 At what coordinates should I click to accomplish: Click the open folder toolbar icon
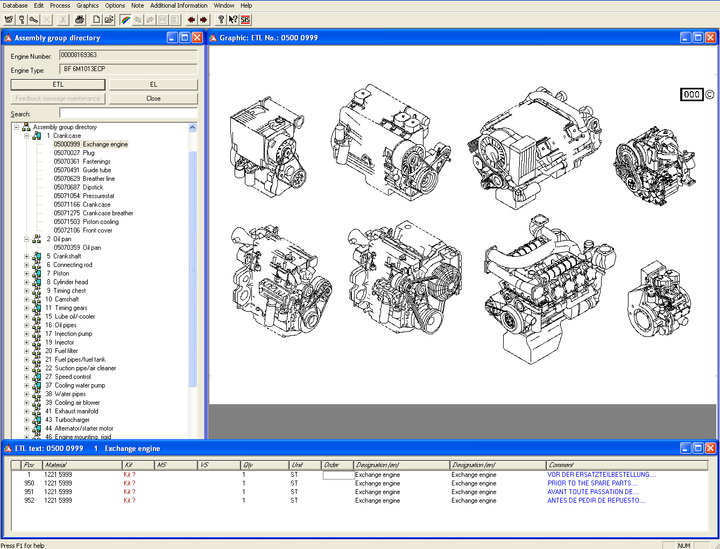pos(109,19)
